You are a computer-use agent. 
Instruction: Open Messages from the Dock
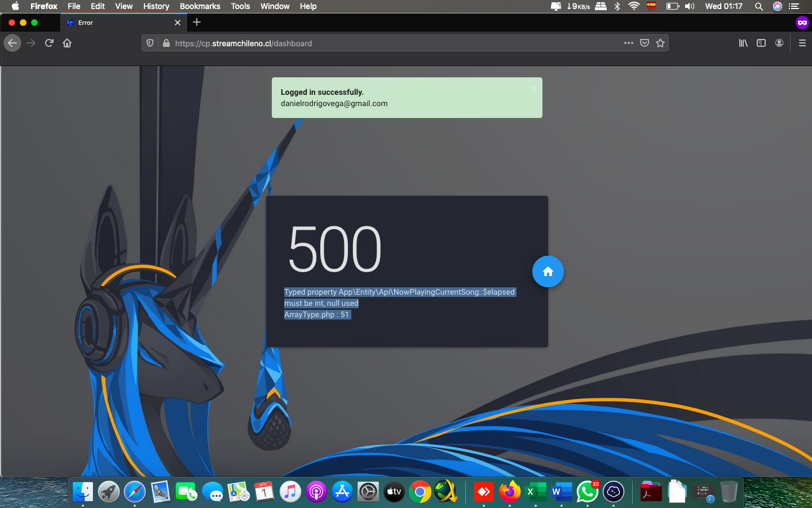pyautogui.click(x=213, y=492)
